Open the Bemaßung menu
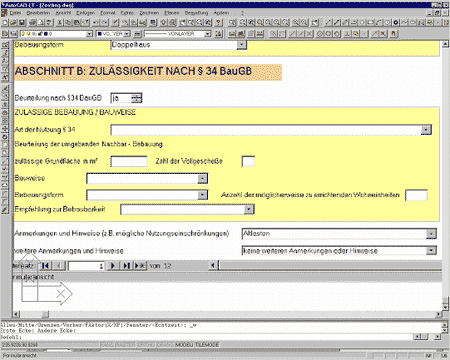The width and height of the screenshot is (450, 360). (x=196, y=13)
